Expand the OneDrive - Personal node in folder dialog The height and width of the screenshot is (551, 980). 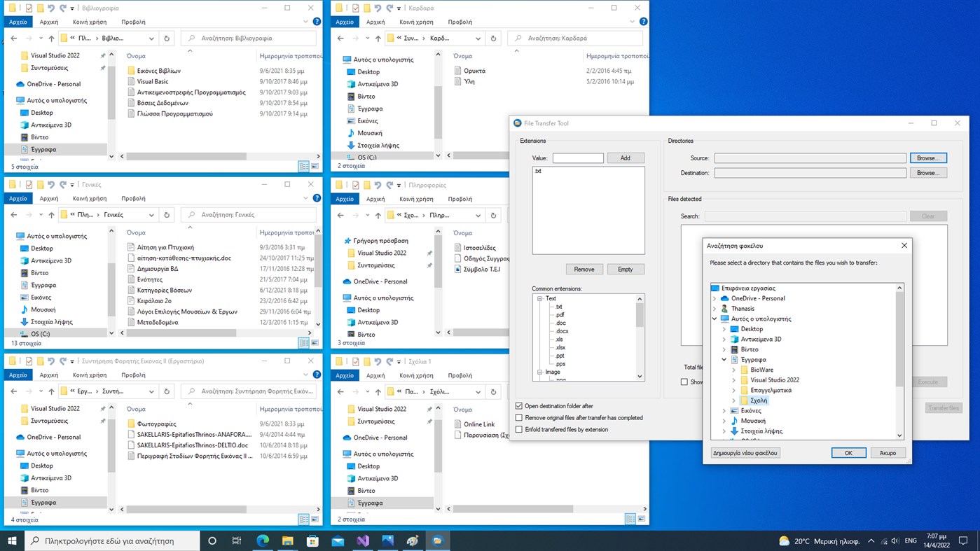(x=715, y=298)
